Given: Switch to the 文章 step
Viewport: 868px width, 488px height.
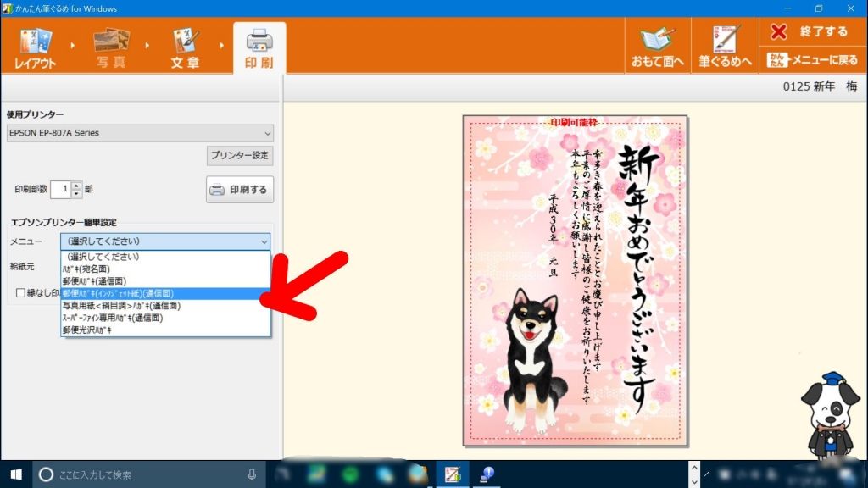Looking at the screenshot, I should pos(186,48).
